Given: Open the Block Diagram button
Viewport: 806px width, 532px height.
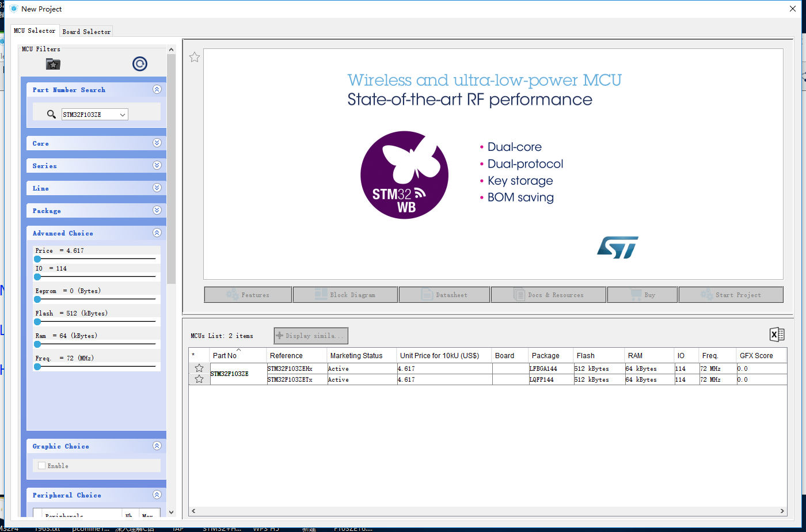Looking at the screenshot, I should [345, 294].
